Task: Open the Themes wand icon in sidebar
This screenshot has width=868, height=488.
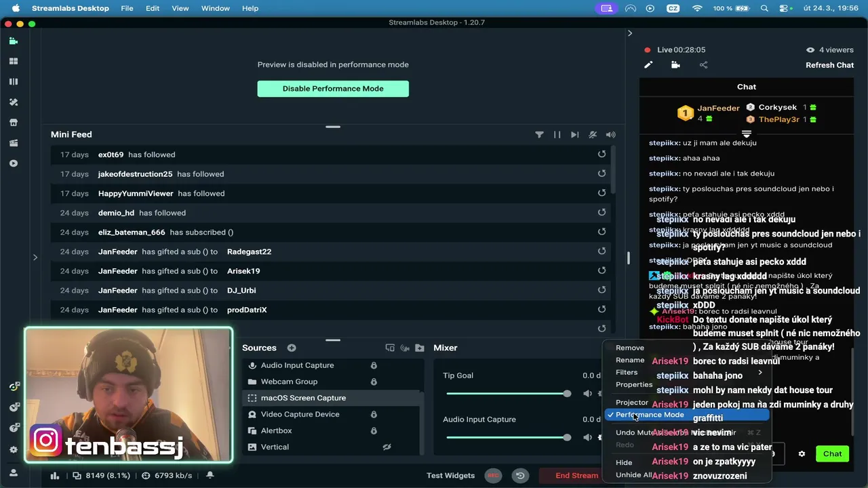Action: coord(13,102)
